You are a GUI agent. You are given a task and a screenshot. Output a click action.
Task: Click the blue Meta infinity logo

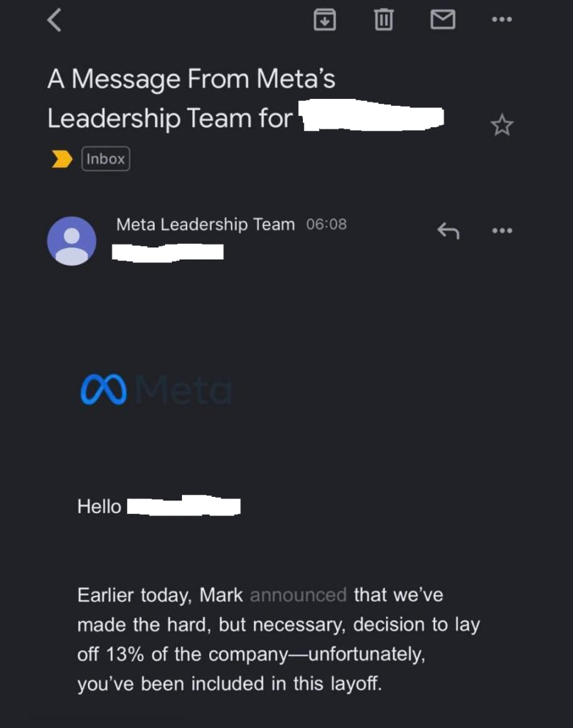104,391
